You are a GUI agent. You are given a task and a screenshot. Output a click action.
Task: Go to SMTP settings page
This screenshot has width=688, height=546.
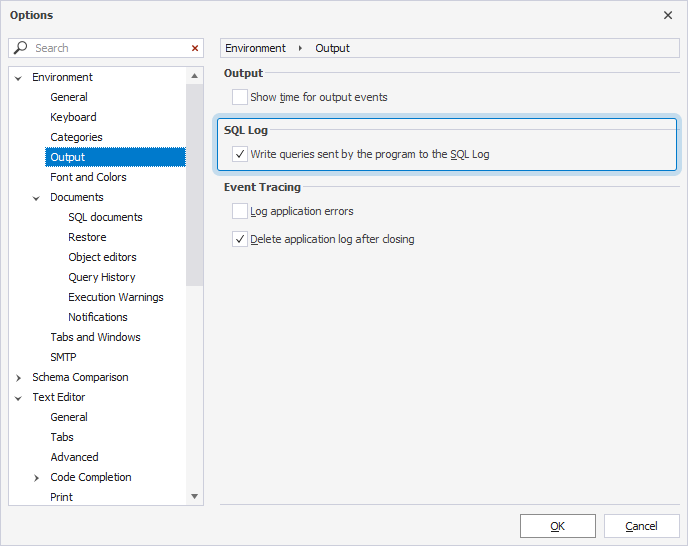(63, 357)
